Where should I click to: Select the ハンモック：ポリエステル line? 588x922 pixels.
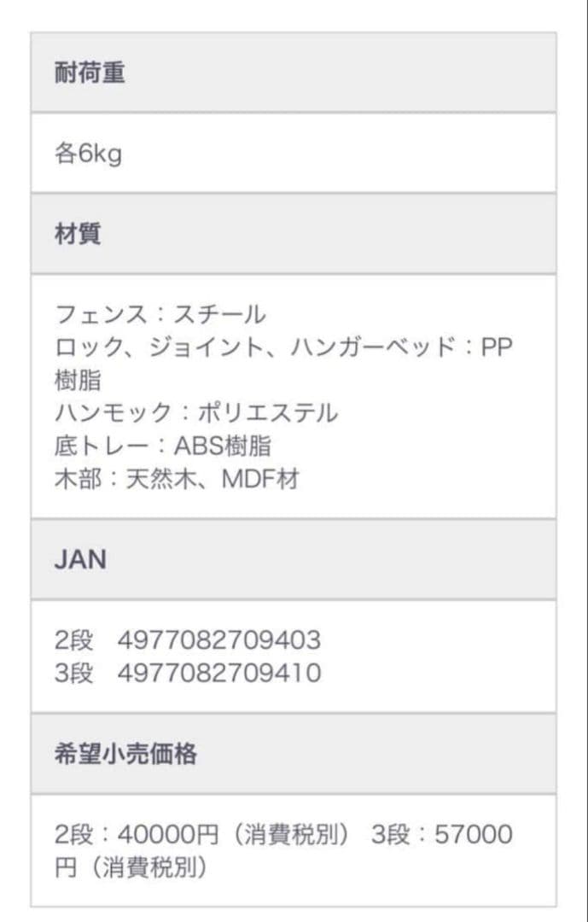tap(196, 413)
